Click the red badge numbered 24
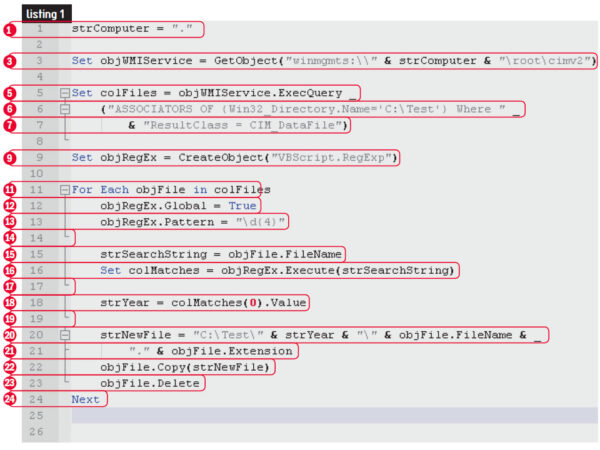600x450 pixels. pos(9,399)
